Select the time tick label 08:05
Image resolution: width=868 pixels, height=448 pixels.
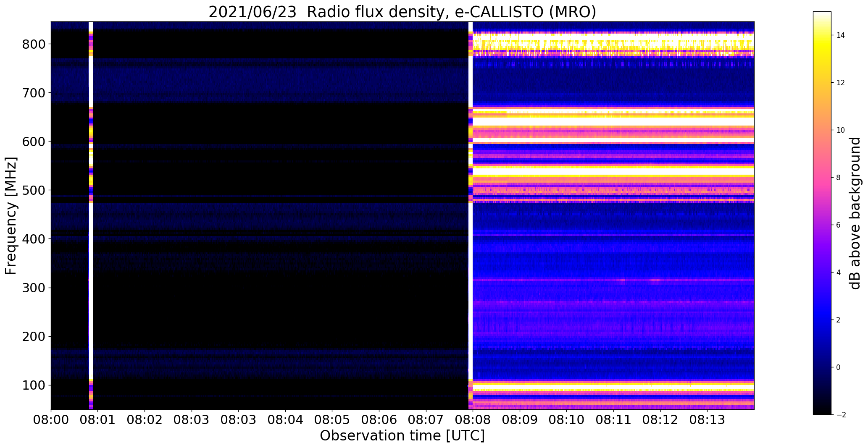click(x=332, y=419)
